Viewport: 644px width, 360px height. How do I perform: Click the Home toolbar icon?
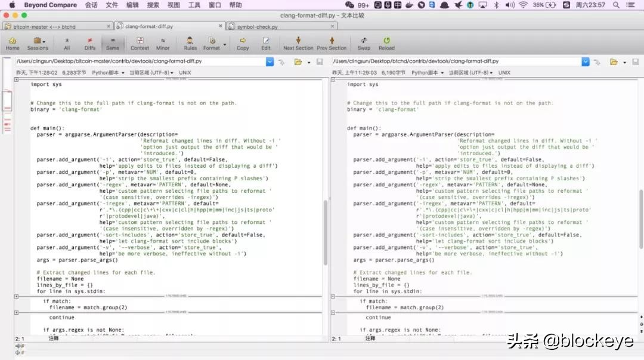pos(12,44)
